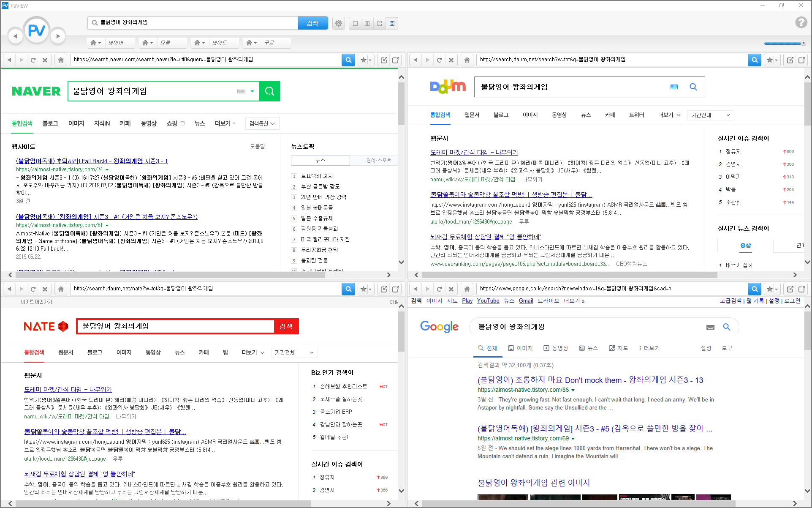Click Daum search magnifier icon
812x508 pixels.
point(693,87)
